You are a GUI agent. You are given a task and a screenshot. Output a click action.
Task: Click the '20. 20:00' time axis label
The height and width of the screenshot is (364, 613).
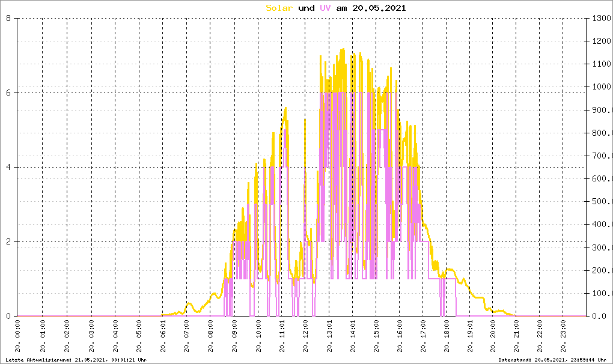tap(493, 336)
